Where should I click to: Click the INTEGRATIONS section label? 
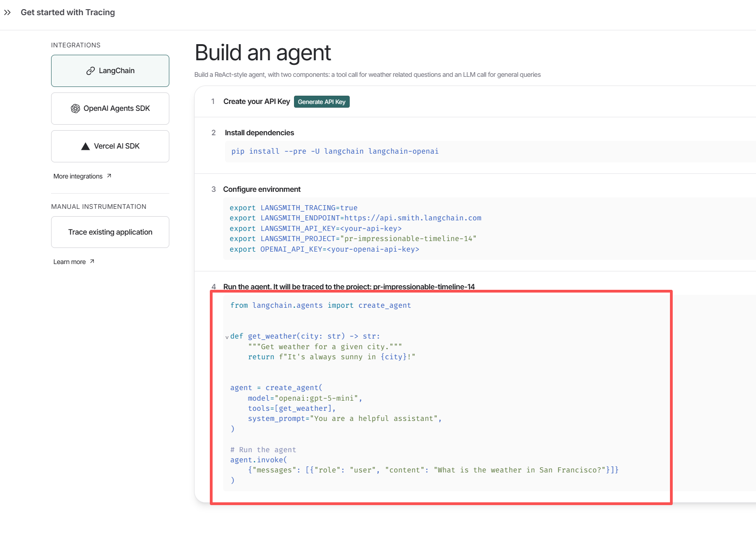(x=76, y=45)
